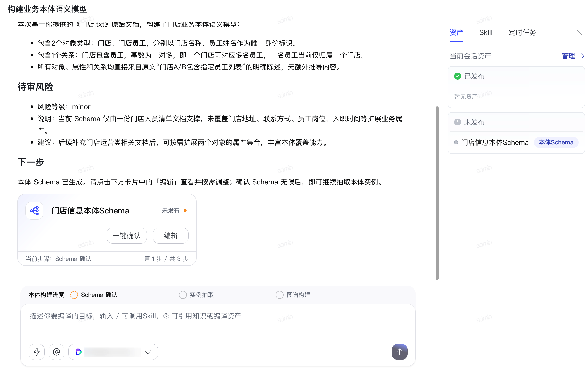The image size is (588, 374).
Task: Switch to the 资产 tab
Action: click(x=456, y=33)
